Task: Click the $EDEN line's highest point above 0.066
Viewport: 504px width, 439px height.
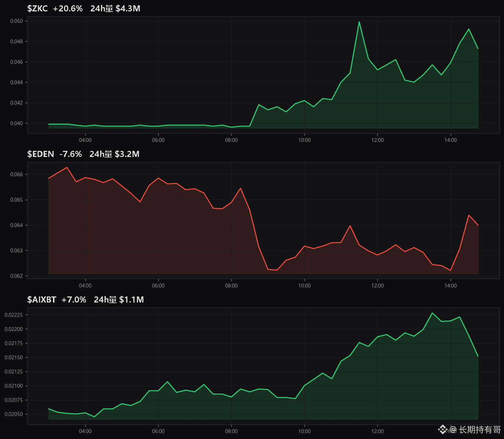Action: pyautogui.click(x=67, y=167)
